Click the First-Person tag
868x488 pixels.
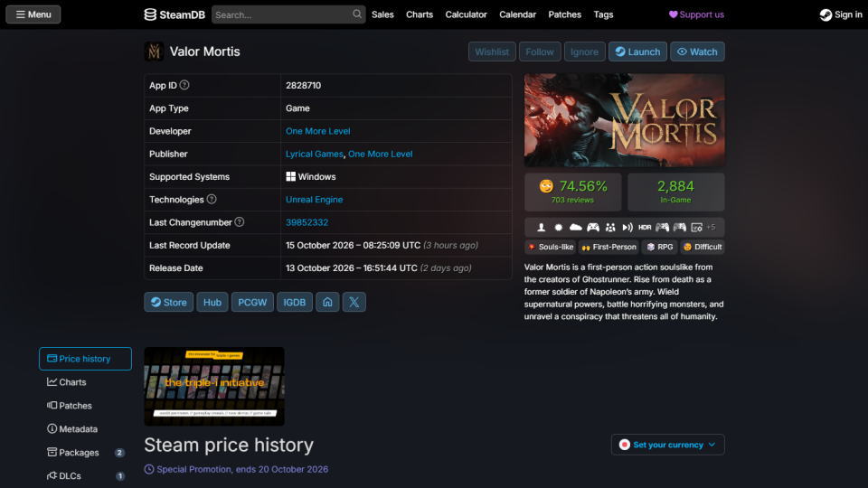[609, 247]
